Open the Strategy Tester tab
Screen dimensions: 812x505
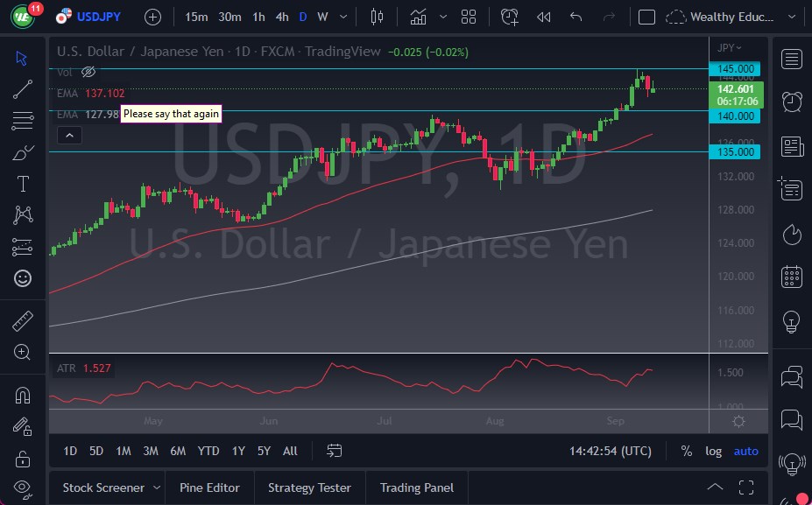[307, 487]
